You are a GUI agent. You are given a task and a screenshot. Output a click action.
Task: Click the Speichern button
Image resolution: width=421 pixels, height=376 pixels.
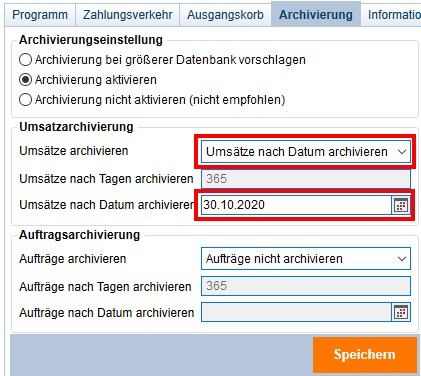pyautogui.click(x=365, y=355)
